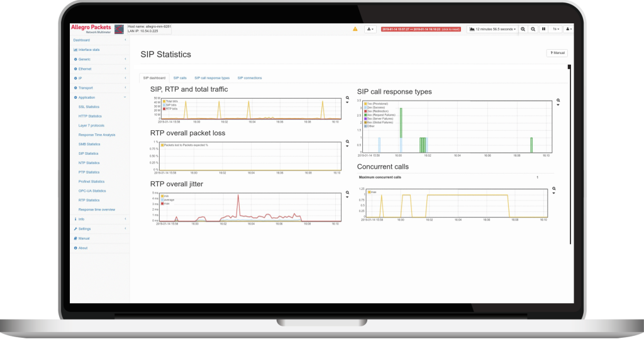Switch to the SIP calls tab

pyautogui.click(x=180, y=78)
